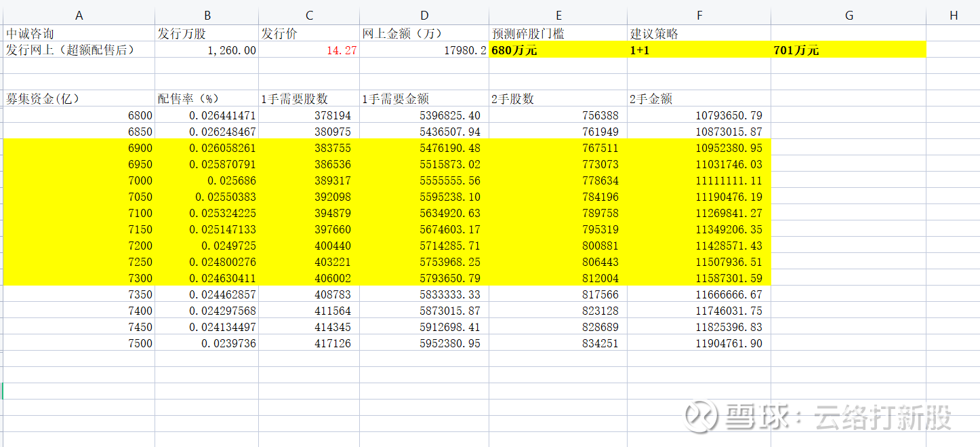The width and height of the screenshot is (980, 447).
Task: Select the cell with 5396825.40
Action: point(424,115)
